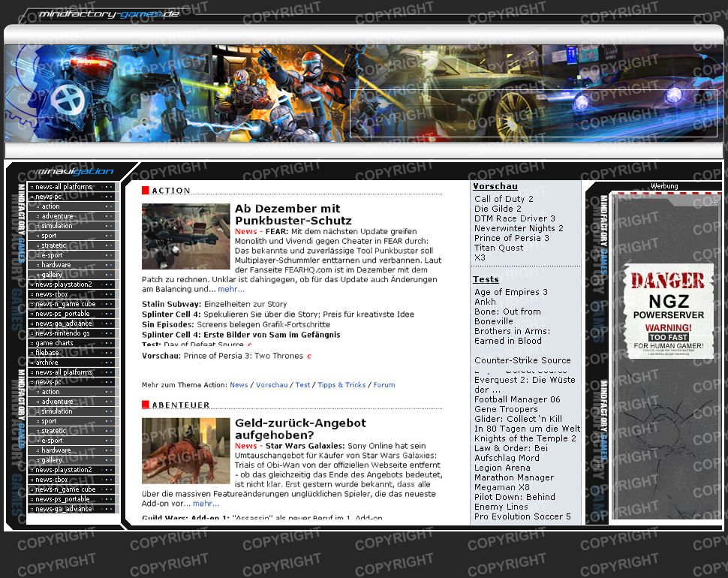The image size is (728, 578).
Task: Follow mehr... link in Star Wars Galaxies article
Action: [x=206, y=504]
